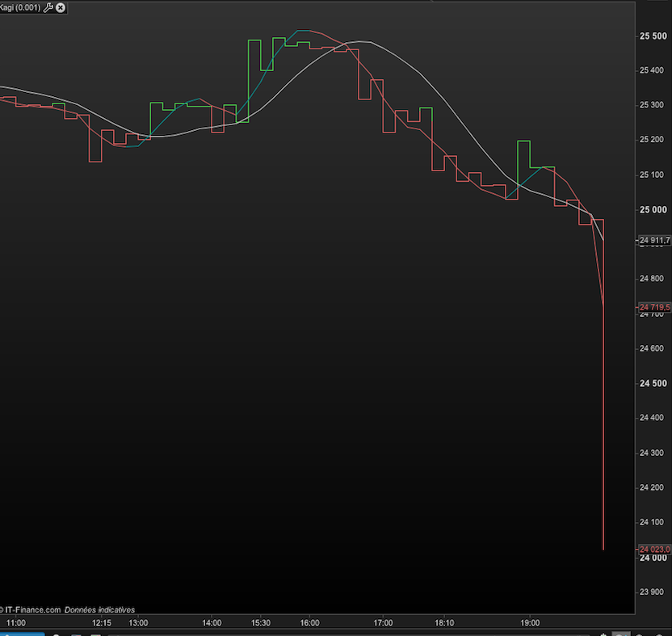Viewport: 672px width, 636px height.
Task: Remove the Kagi indicator with the X icon
Action: tap(61, 7)
